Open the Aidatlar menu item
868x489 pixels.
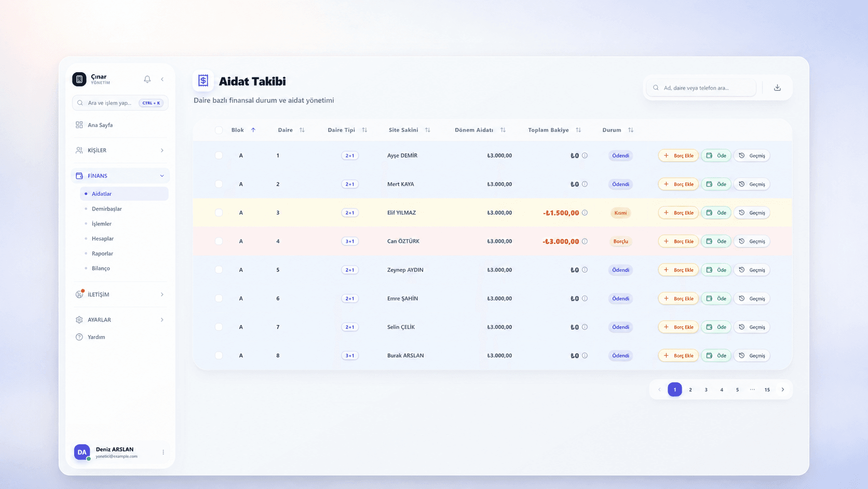coord(124,194)
